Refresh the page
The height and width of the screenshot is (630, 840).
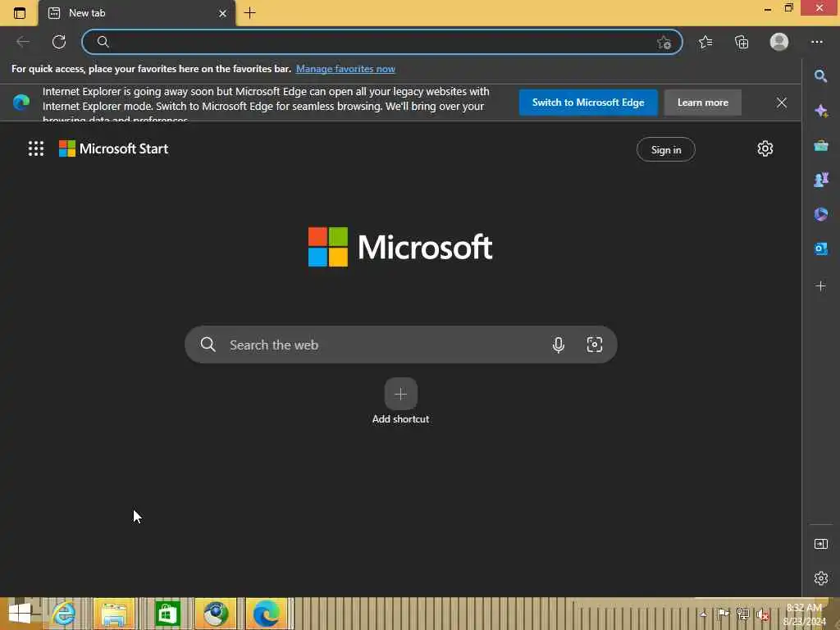59,42
